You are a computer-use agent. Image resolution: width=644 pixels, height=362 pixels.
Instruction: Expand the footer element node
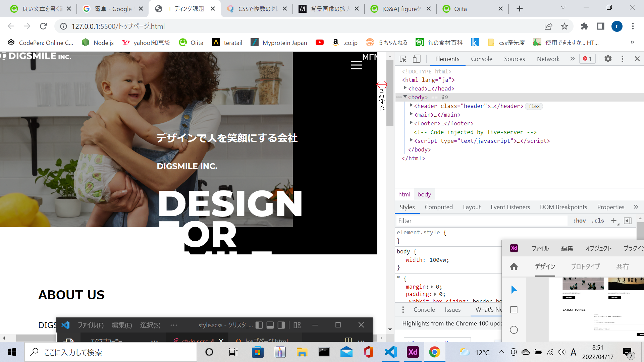[411, 123]
